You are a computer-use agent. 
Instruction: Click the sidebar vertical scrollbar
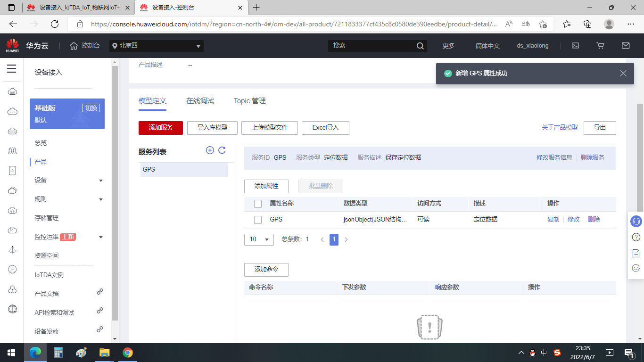point(115,193)
